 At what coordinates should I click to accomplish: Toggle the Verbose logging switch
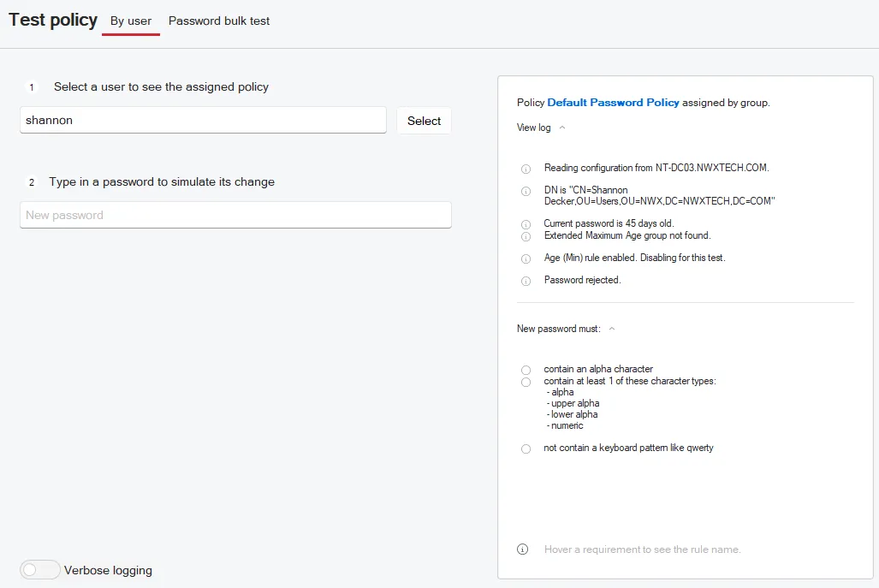[x=40, y=569]
